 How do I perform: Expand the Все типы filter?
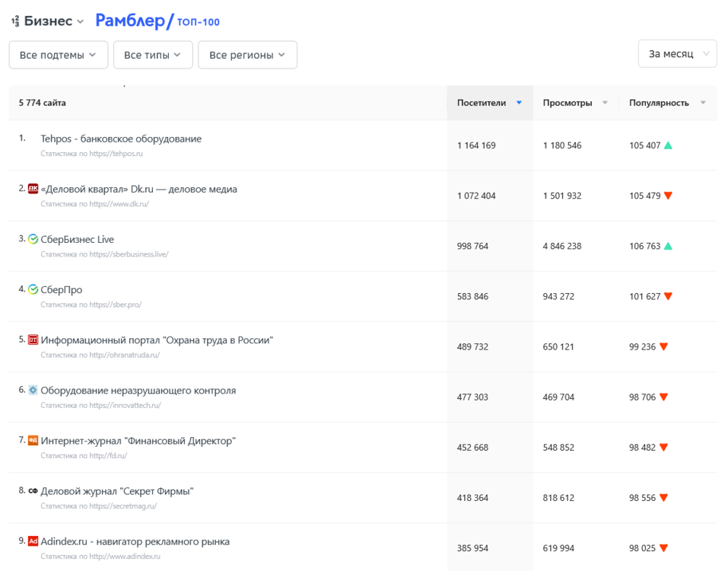[153, 55]
